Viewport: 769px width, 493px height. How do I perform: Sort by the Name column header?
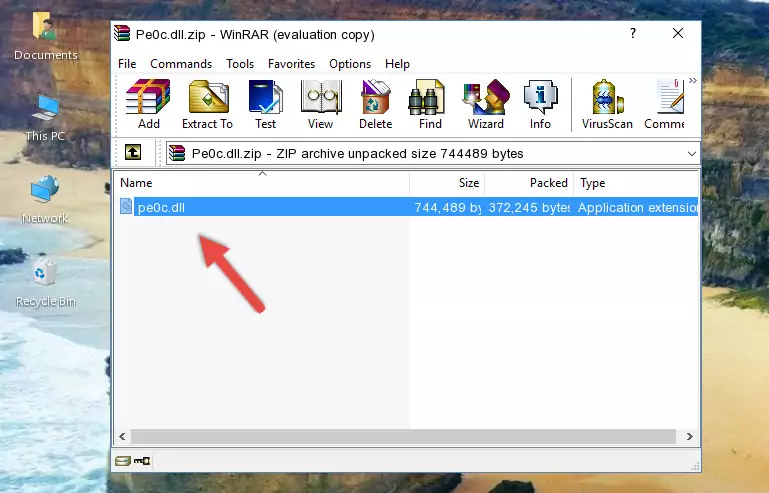[x=262, y=182]
